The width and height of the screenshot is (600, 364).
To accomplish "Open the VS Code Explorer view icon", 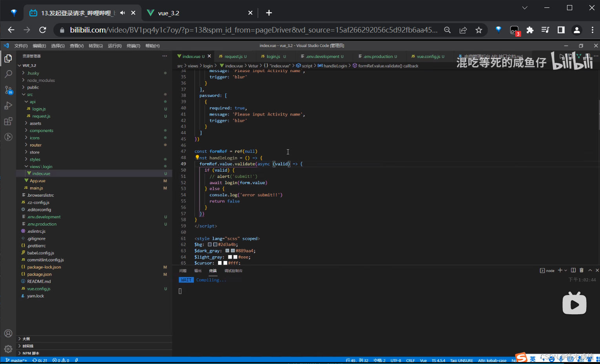I will tap(8, 59).
